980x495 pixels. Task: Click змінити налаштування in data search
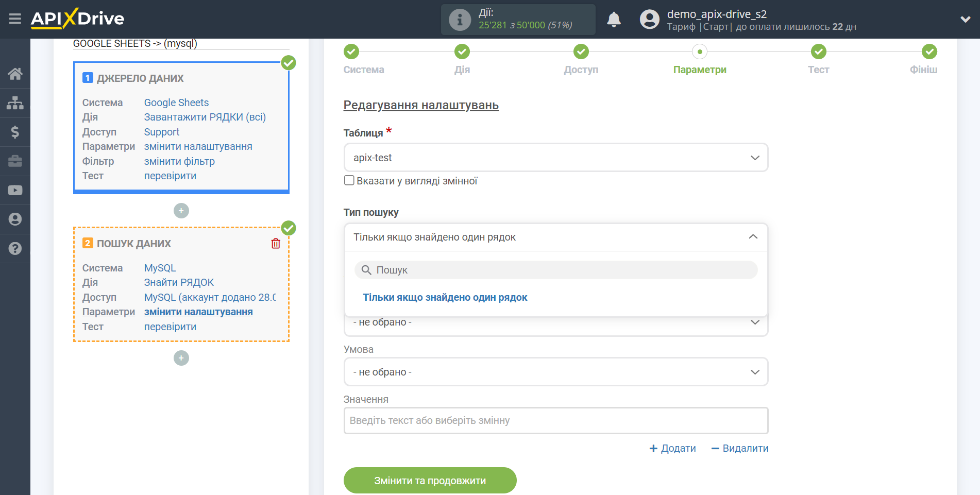[x=198, y=312]
